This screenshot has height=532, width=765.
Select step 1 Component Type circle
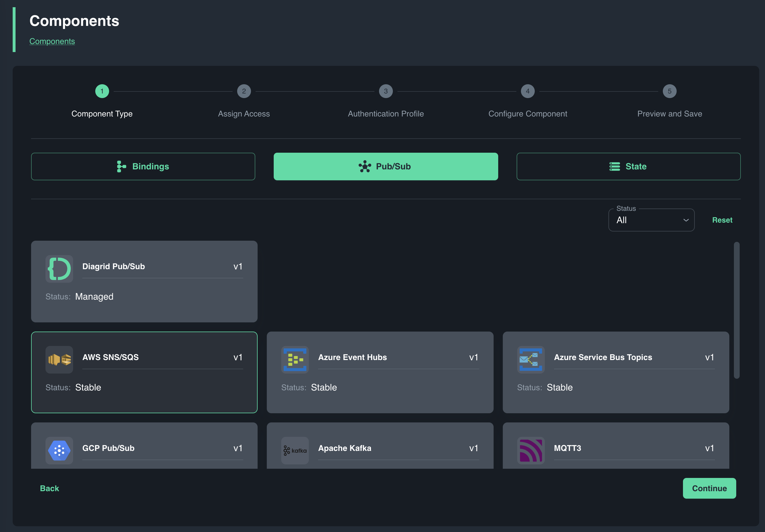point(102,91)
